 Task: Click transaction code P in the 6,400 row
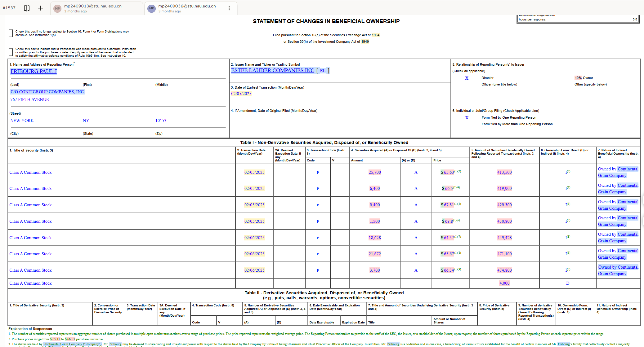(318, 189)
